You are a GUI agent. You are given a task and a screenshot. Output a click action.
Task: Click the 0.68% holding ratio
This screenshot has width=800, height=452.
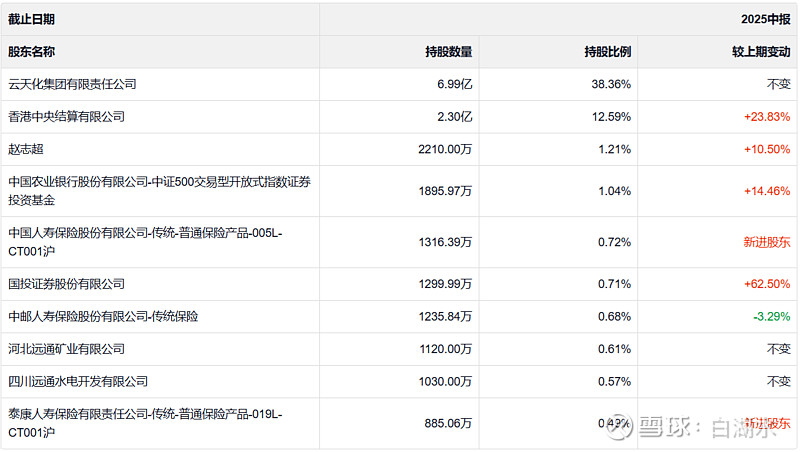(x=614, y=317)
